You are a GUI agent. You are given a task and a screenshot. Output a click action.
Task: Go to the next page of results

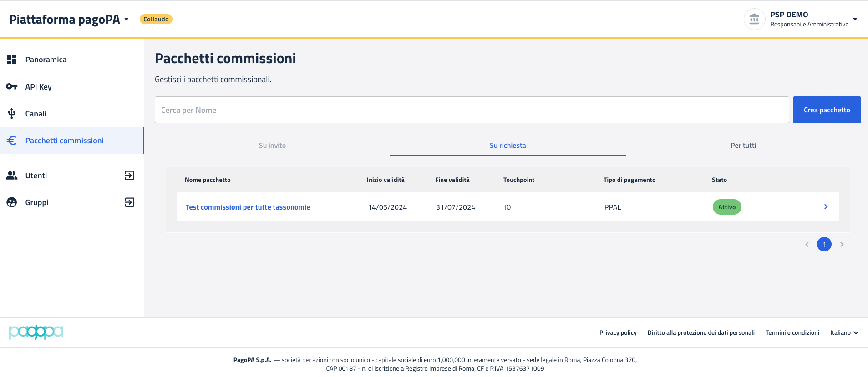[842, 245]
